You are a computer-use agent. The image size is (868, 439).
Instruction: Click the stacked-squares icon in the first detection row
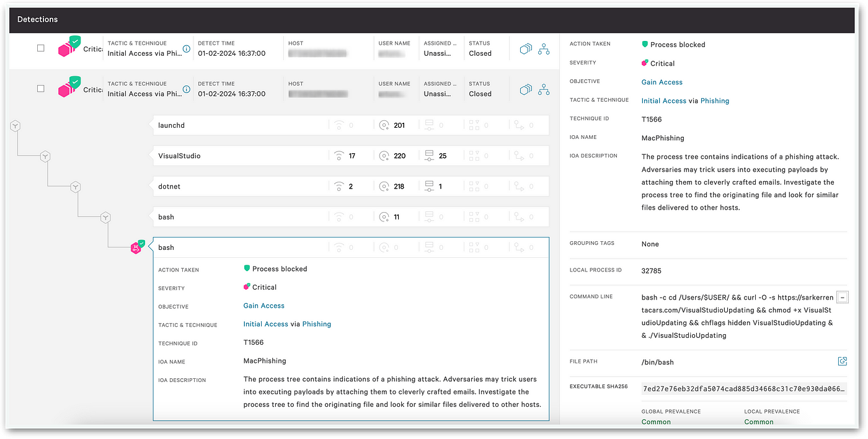(526, 48)
